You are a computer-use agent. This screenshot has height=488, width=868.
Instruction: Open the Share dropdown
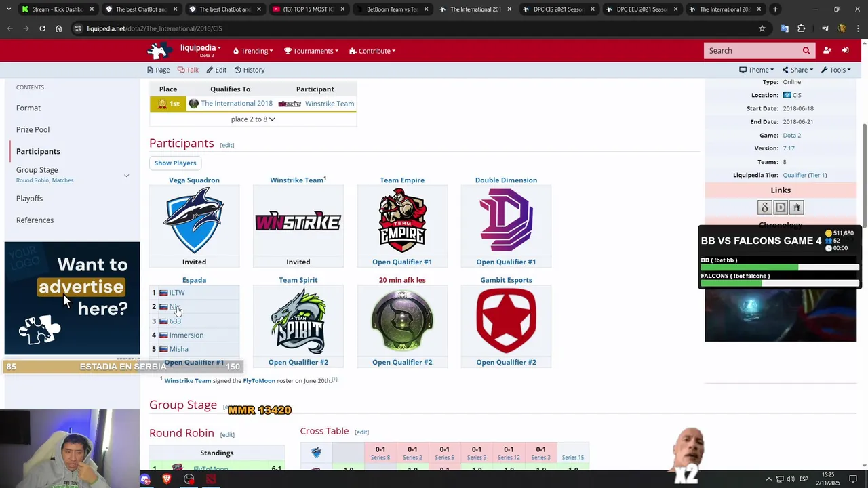click(797, 70)
